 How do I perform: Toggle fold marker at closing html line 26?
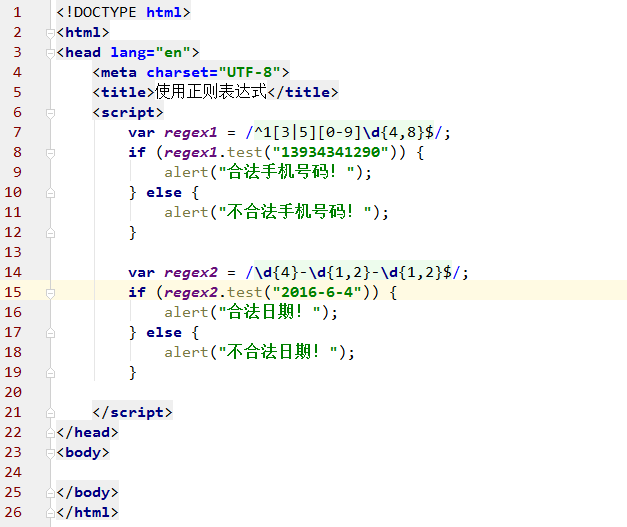50,513
